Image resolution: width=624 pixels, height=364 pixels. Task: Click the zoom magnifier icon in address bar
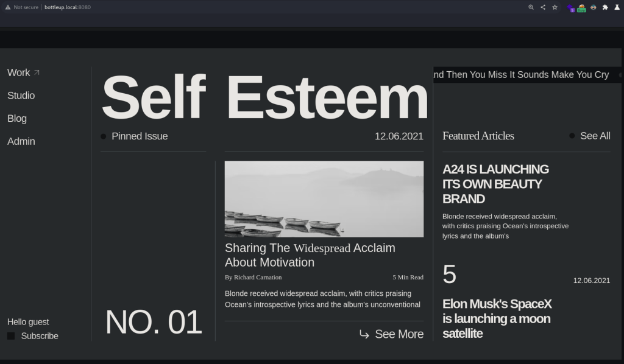click(x=531, y=7)
